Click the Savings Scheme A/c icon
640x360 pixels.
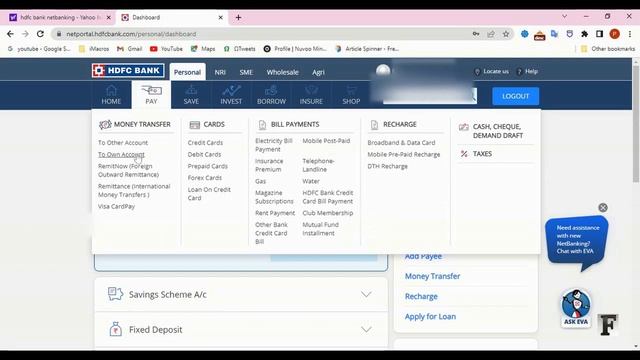116,294
